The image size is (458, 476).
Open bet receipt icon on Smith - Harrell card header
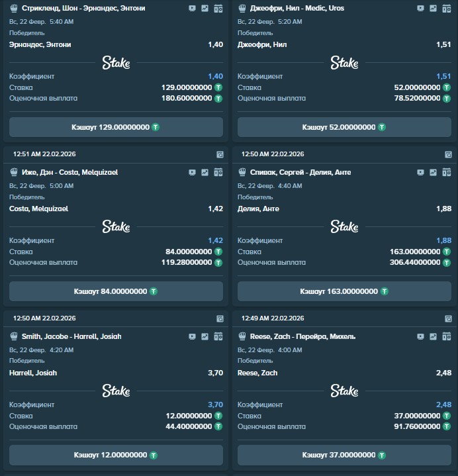(x=220, y=318)
